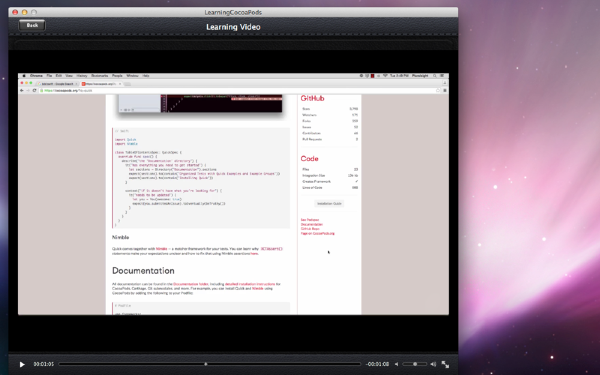This screenshot has height=375, width=600.
Task: Click the video progress scrubber knob
Action: pyautogui.click(x=205, y=364)
